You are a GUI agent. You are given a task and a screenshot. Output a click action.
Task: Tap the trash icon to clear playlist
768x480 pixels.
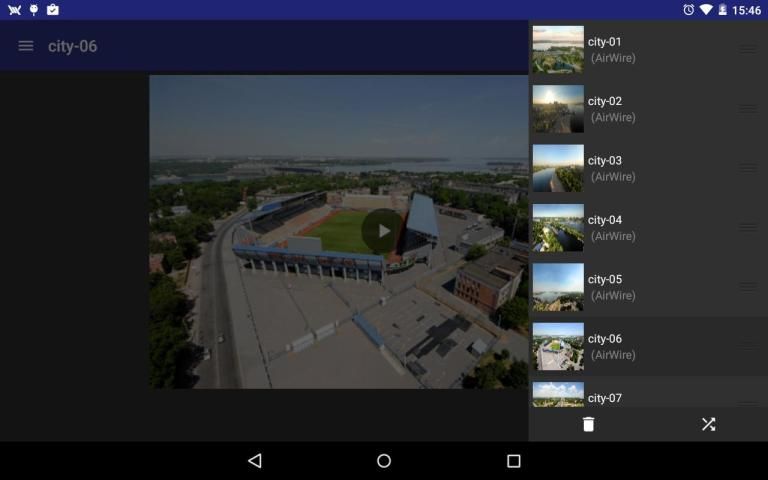[588, 424]
